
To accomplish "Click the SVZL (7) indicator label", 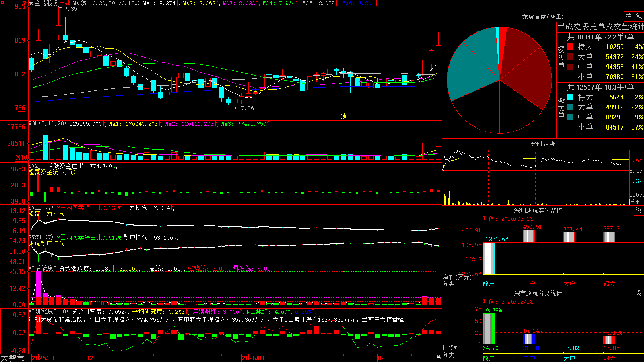I will (41, 208).
